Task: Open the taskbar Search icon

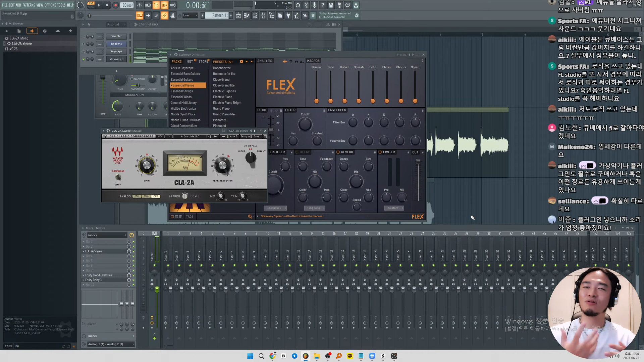Action: point(261,356)
